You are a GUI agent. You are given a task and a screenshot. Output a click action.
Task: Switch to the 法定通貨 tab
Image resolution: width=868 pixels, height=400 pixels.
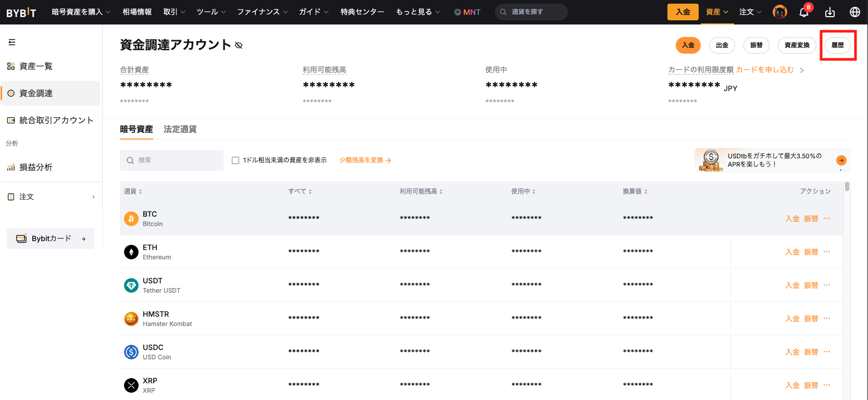point(180,129)
